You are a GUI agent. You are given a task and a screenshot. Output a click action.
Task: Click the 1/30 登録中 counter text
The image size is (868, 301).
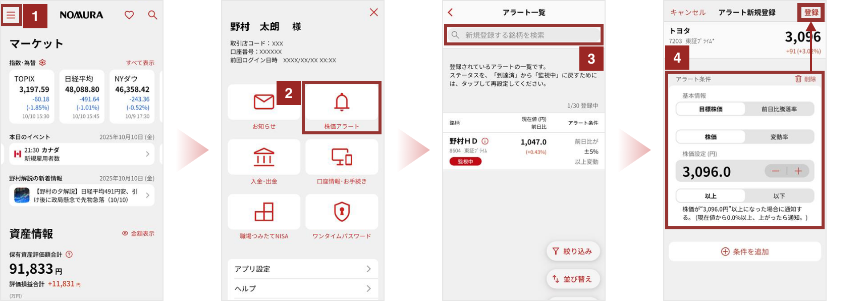582,106
